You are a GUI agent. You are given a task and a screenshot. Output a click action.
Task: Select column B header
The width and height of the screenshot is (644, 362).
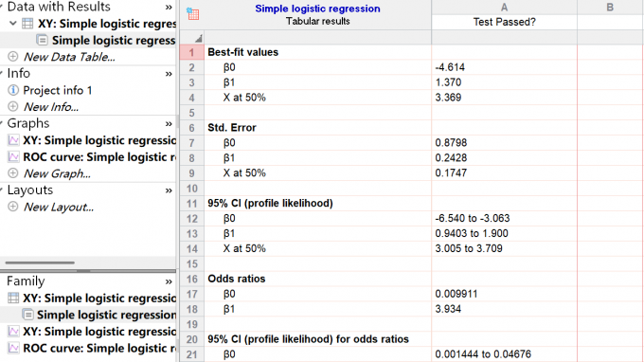point(610,8)
